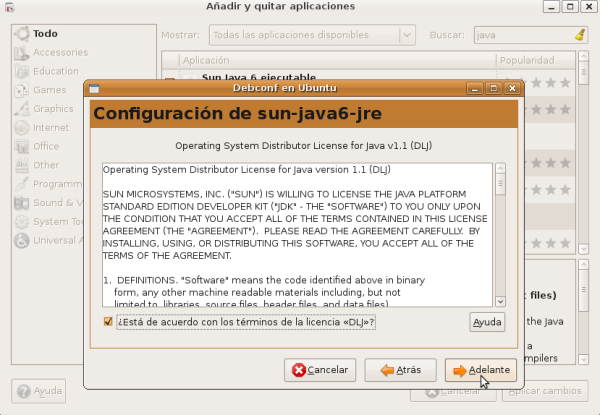The image size is (600, 415).
Task: Click the Adelante button
Action: tap(480, 370)
